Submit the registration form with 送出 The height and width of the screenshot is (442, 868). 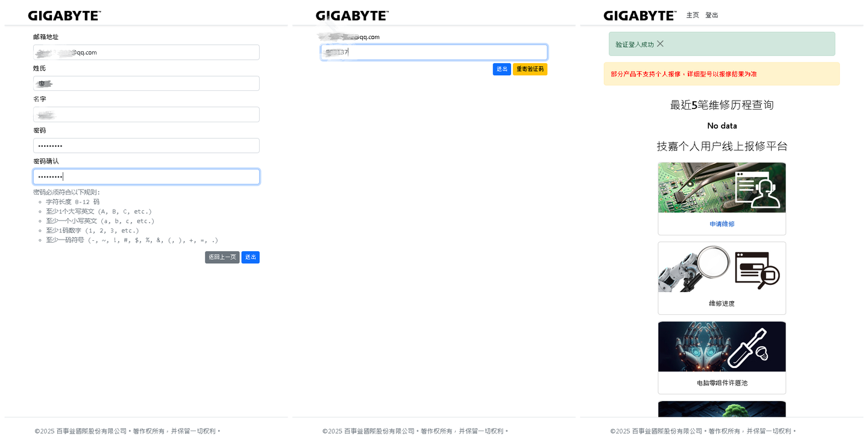(x=251, y=257)
